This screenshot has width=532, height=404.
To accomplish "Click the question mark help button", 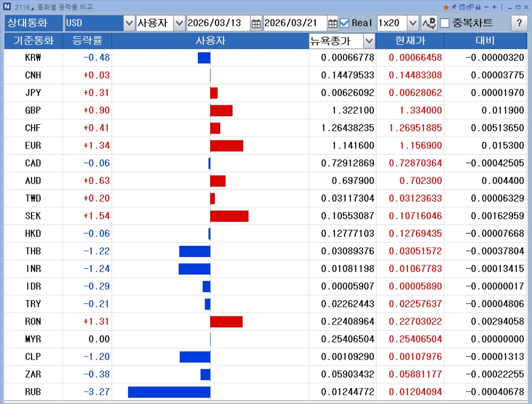I will click(519, 24).
